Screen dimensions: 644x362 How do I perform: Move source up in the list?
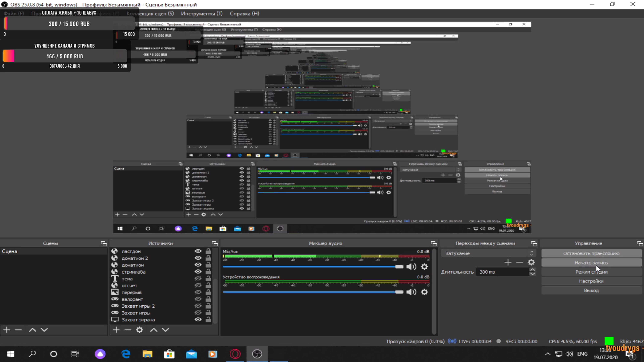(x=154, y=330)
